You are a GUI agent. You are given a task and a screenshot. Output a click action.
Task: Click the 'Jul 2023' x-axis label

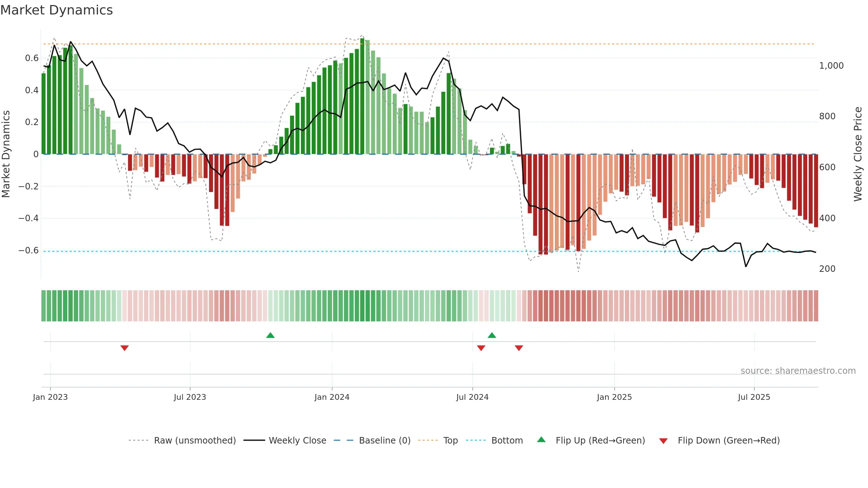click(x=190, y=397)
